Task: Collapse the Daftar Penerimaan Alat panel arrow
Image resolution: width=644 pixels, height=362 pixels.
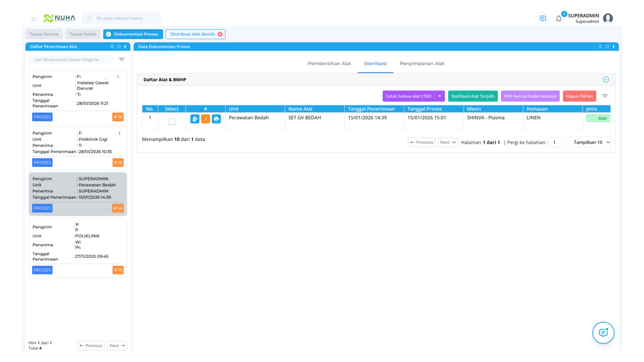Action: click(125, 47)
